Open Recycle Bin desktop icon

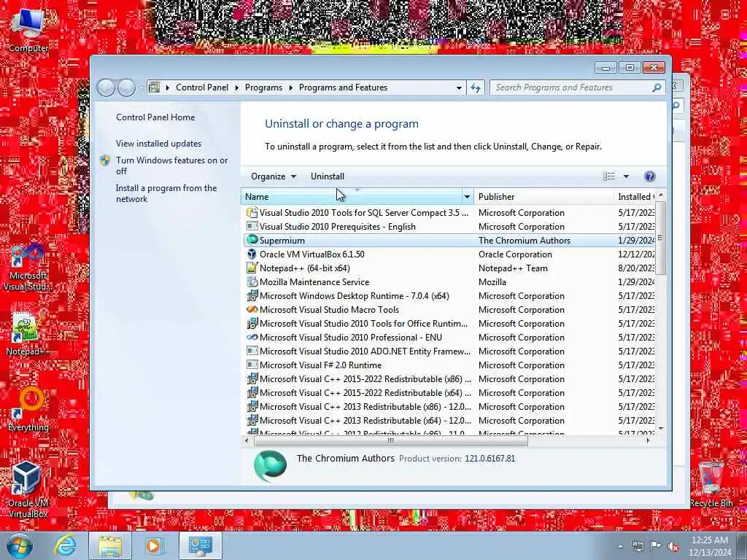click(711, 484)
